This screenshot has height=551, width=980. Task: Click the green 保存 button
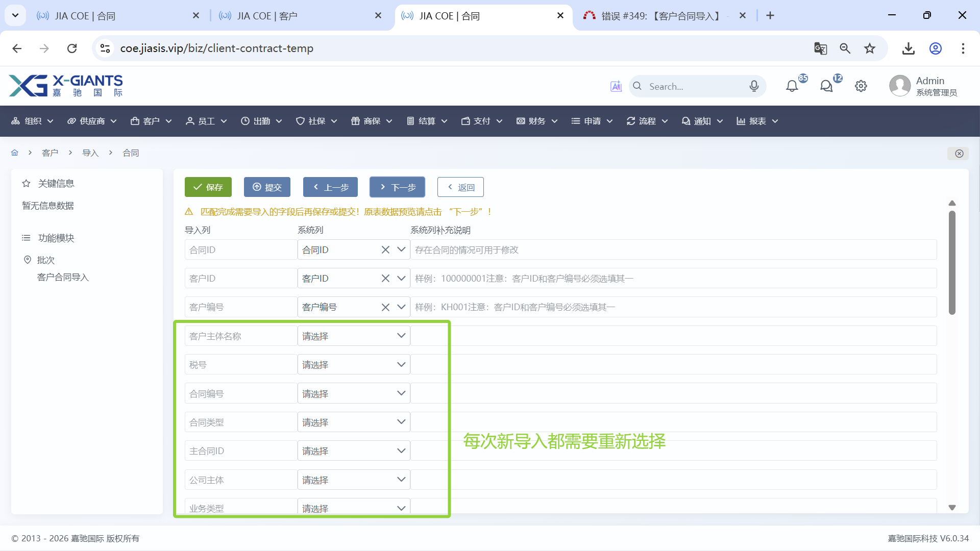[208, 187]
